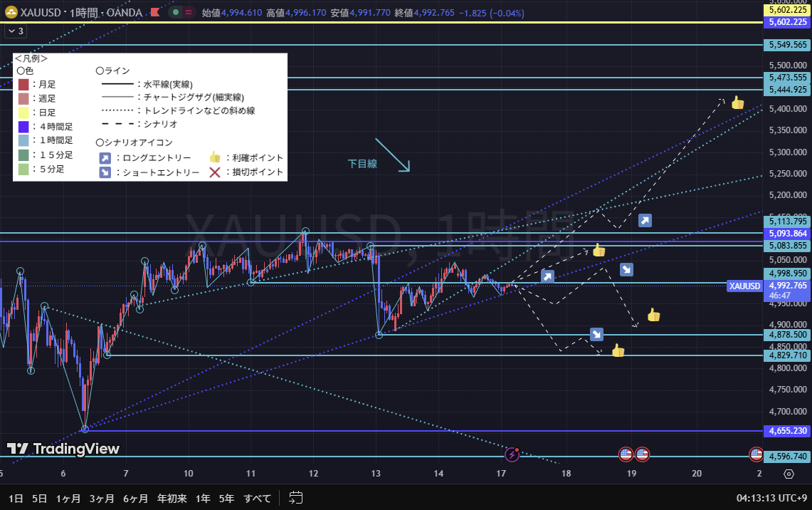The width and height of the screenshot is (812, 510).
Task: Open the UTC+9 timezone menu
Action: (x=772, y=498)
